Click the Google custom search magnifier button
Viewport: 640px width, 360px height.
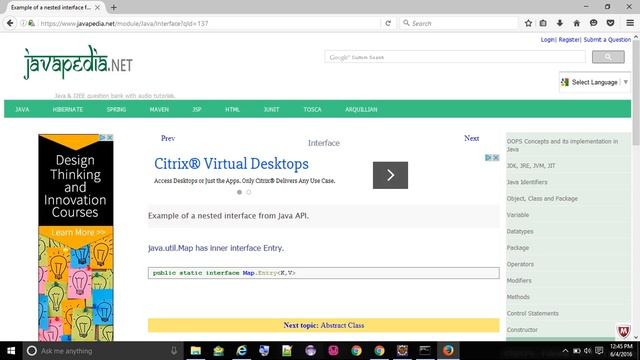pos(608,57)
